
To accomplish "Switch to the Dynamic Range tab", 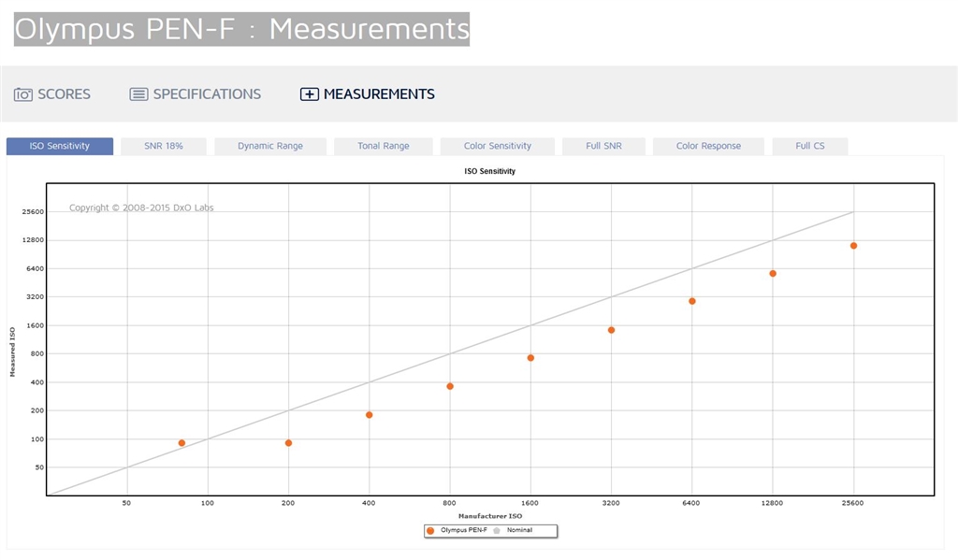I will [270, 146].
